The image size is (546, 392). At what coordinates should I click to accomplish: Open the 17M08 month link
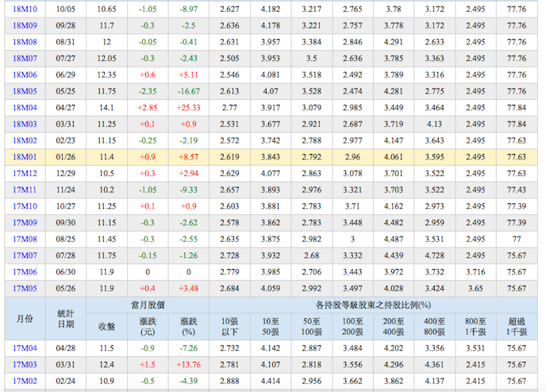25,239
